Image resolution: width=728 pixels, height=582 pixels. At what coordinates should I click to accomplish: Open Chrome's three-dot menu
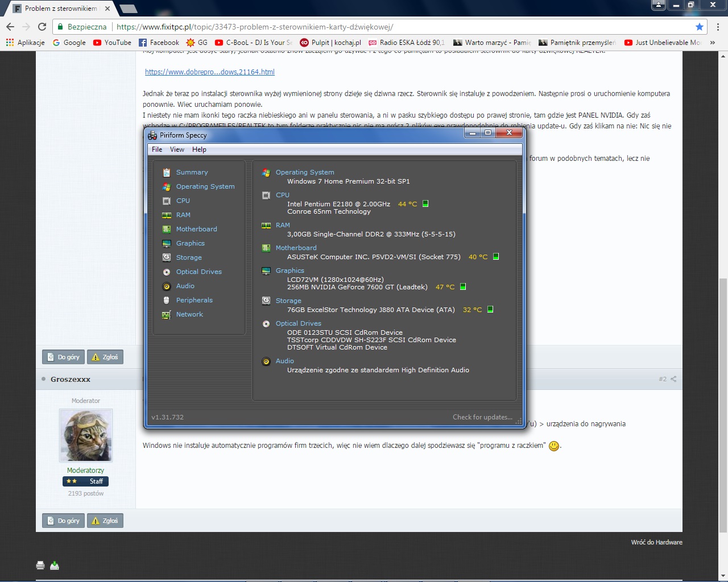[x=718, y=27]
